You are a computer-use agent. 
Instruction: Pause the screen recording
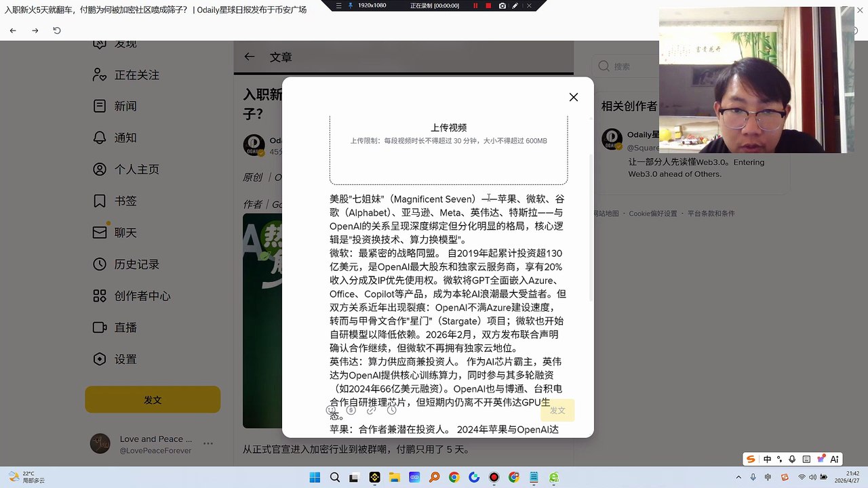pyautogui.click(x=475, y=5)
